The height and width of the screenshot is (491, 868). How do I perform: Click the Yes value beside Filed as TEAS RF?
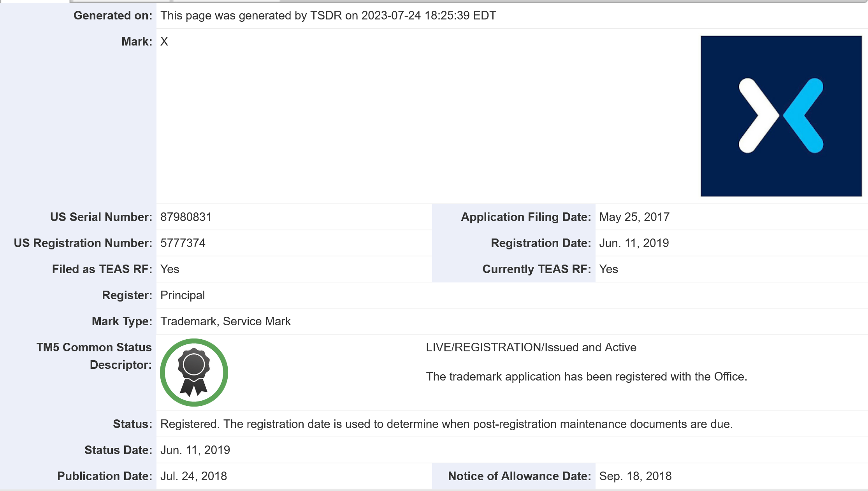point(170,269)
